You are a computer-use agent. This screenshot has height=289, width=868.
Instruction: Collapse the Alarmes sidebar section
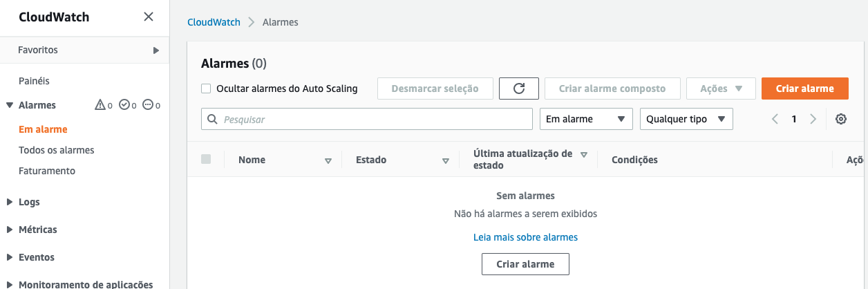click(10, 105)
